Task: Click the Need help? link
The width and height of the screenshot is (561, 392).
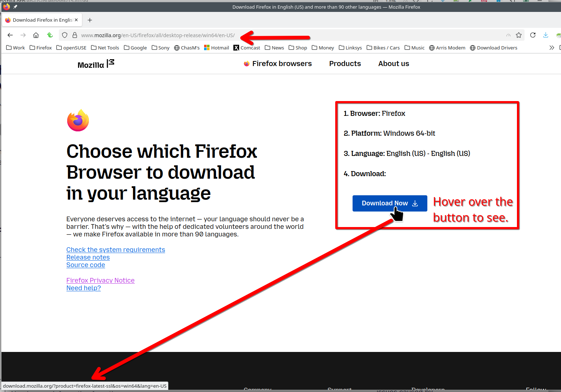Action: click(x=83, y=288)
